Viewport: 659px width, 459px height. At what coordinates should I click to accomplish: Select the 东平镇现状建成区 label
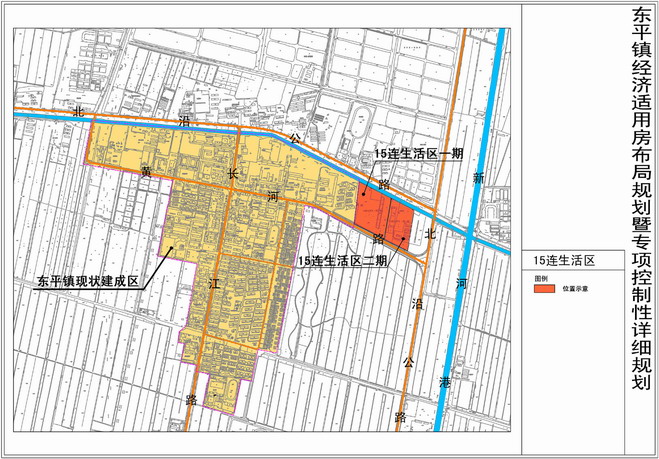point(86,282)
